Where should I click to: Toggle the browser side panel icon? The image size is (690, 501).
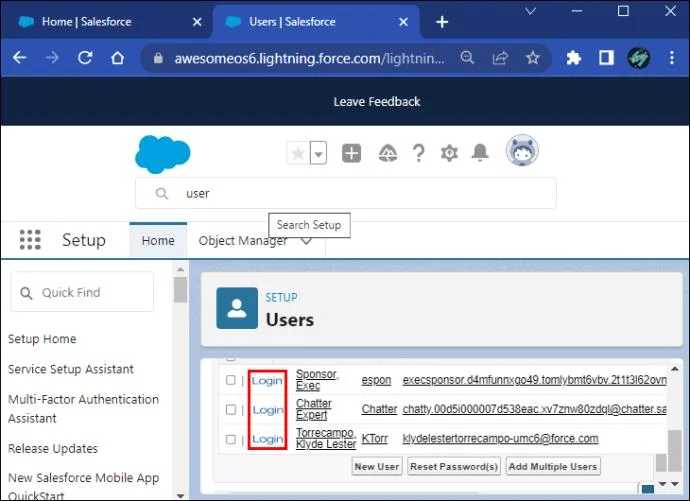[x=606, y=58]
